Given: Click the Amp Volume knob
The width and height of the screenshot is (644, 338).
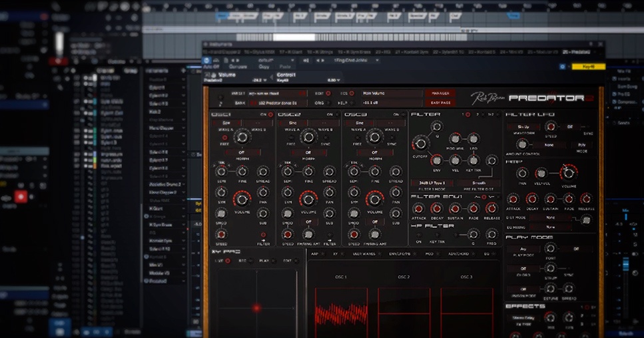Looking at the screenshot, I should click(x=567, y=173).
